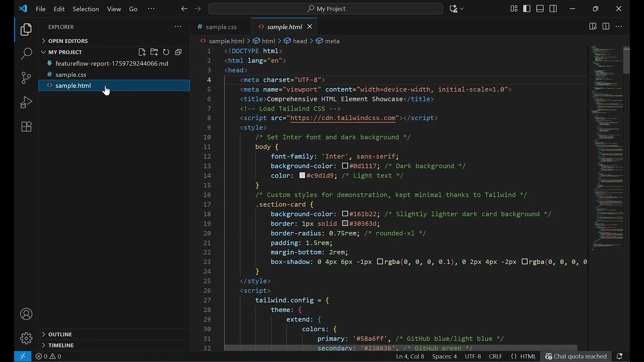Image resolution: width=644 pixels, height=362 pixels.
Task: Click Ln 4, Col 8 in status bar
Action: pos(410,356)
